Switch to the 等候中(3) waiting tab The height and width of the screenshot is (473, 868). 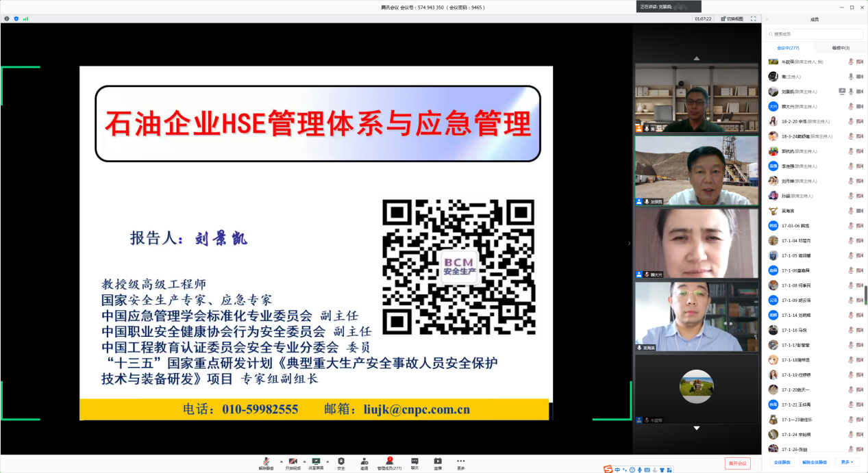(841, 48)
